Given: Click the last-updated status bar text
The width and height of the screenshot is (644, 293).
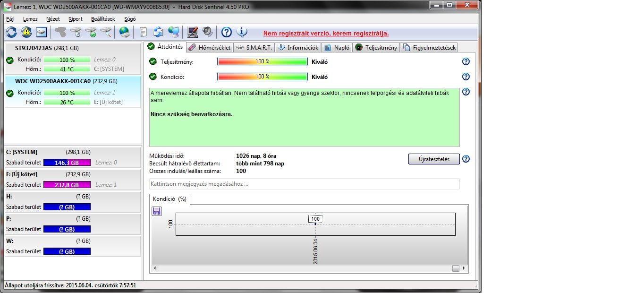Looking at the screenshot, I should click(70, 285).
